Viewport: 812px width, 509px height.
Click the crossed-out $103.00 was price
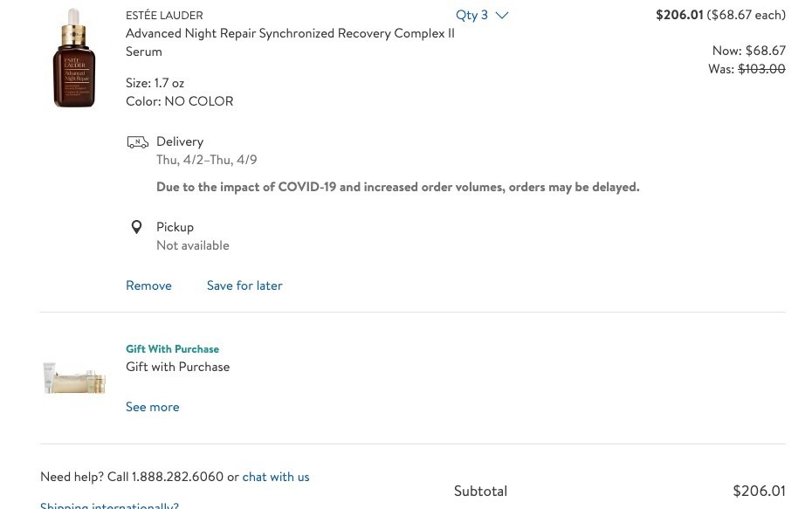tap(761, 69)
